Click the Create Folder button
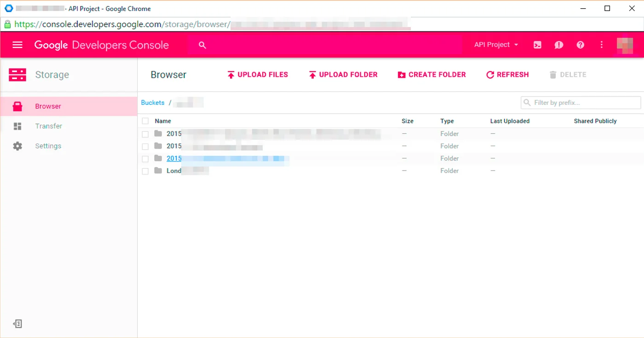This screenshot has width=644, height=338. coord(432,74)
